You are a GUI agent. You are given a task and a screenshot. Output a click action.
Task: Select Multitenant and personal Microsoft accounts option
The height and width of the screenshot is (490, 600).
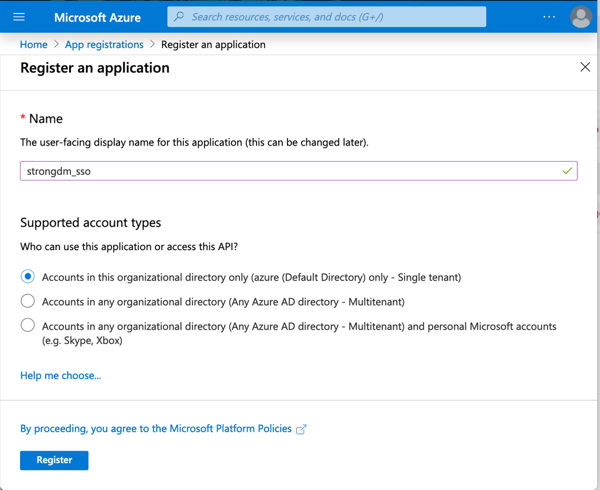[x=28, y=326]
